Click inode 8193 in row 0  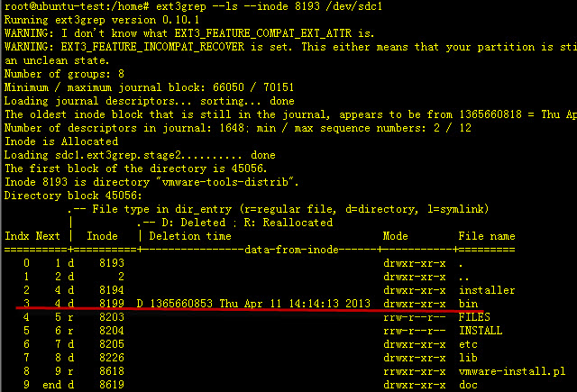[112, 263]
